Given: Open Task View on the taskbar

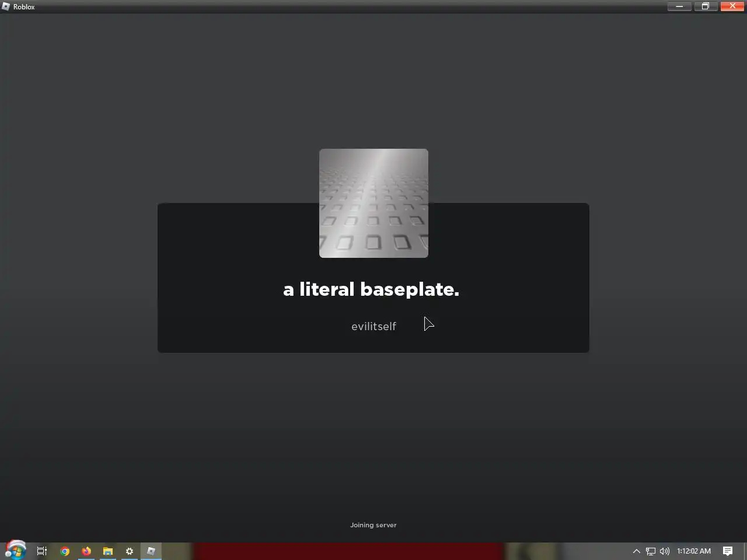Looking at the screenshot, I should pos(42,551).
